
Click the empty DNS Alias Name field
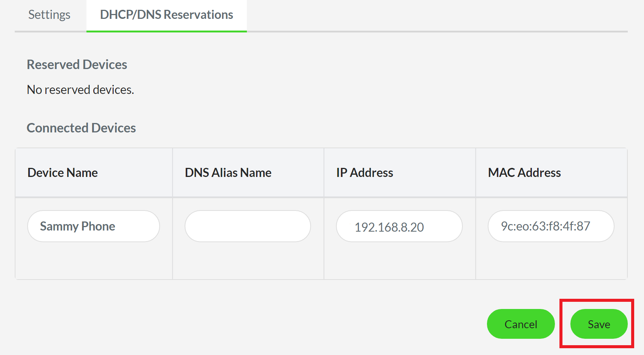click(248, 226)
